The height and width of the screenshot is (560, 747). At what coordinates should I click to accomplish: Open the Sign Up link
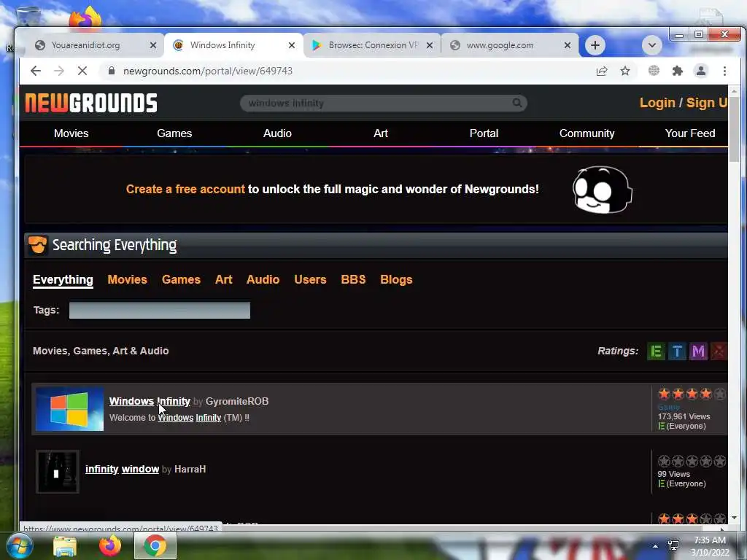tap(706, 103)
